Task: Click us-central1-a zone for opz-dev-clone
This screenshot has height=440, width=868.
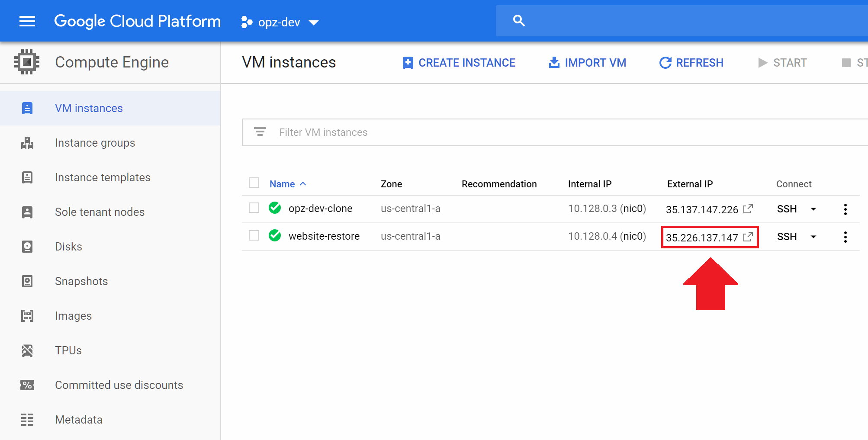Action: pyautogui.click(x=410, y=209)
